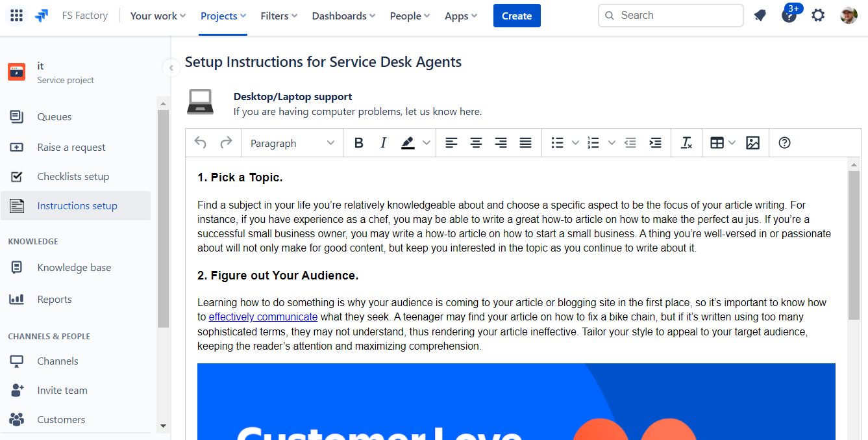The image size is (868, 440).
Task: Align text to the left
Action: [451, 143]
